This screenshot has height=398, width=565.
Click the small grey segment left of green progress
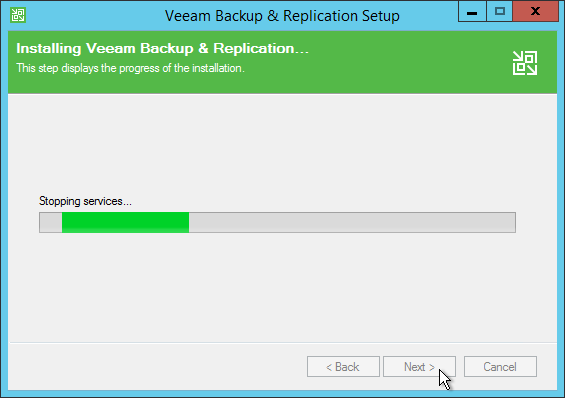tap(51, 222)
